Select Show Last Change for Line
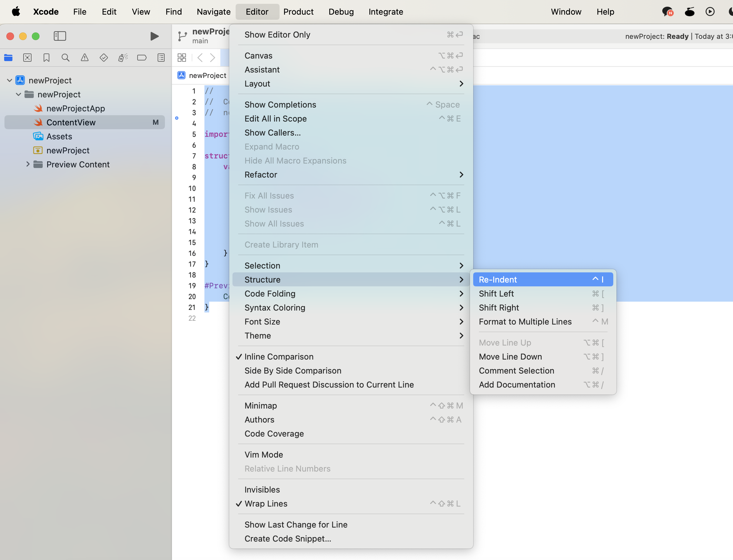 tap(351, 525)
